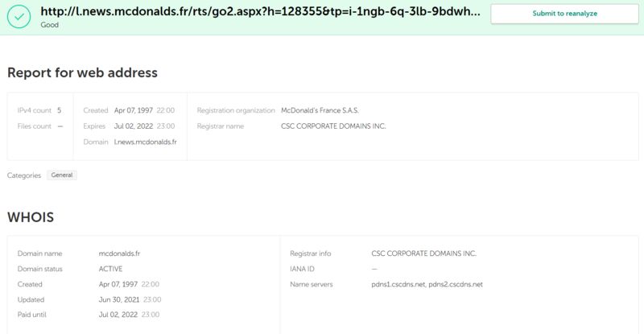Click the IPv4 count value 5
This screenshot has width=644, height=334.
click(x=59, y=110)
